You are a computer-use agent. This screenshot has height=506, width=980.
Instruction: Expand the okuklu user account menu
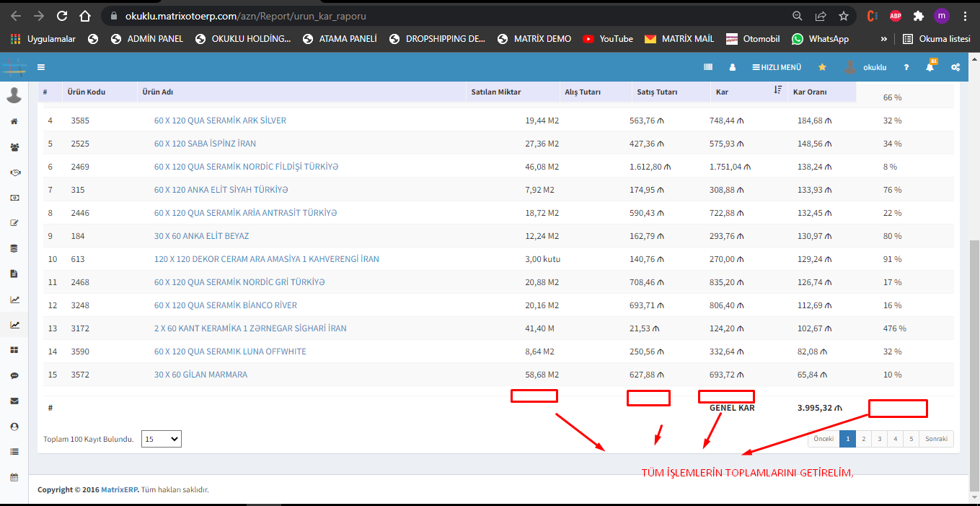pos(865,67)
